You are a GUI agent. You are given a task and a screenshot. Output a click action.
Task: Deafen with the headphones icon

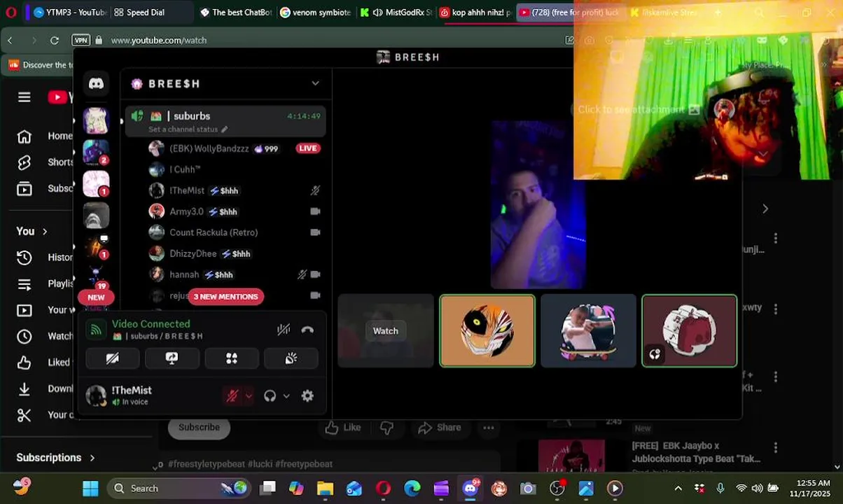[x=270, y=396]
